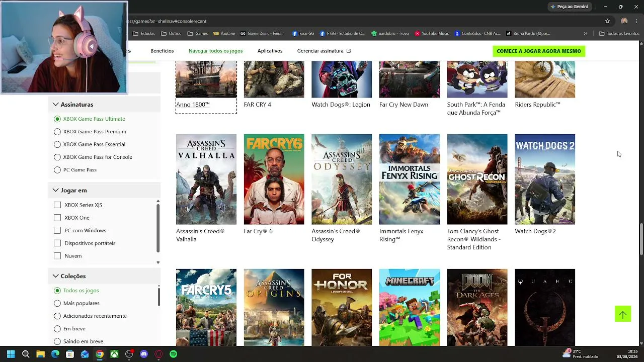The height and width of the screenshot is (362, 644).
Task: Open the Benefícios tab
Action: 162,51
